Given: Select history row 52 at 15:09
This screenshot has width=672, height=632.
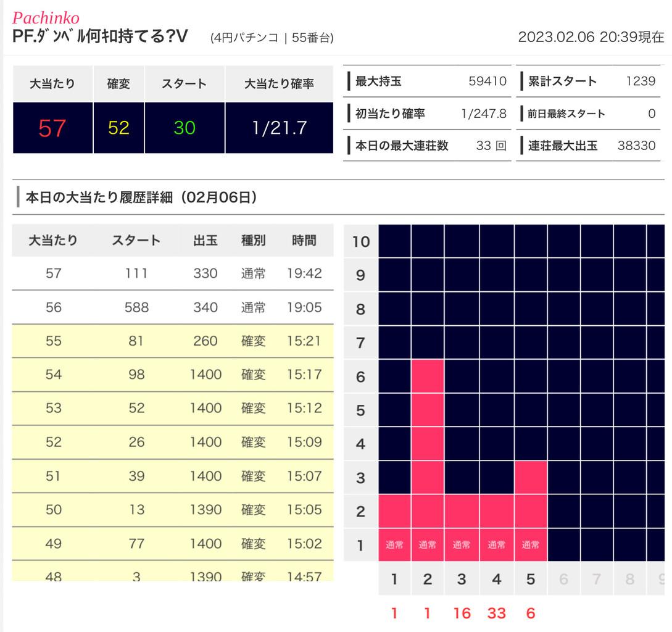Looking at the screenshot, I should (x=173, y=442).
